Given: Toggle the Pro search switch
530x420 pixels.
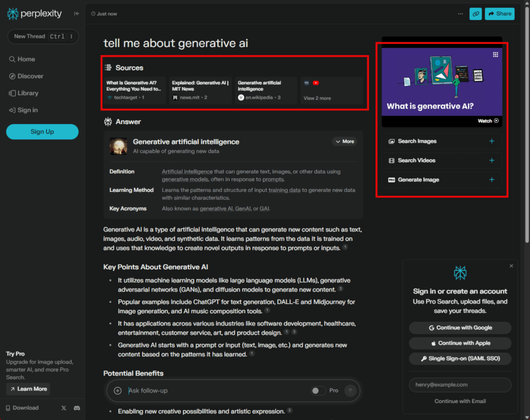Looking at the screenshot, I should coord(318,391).
